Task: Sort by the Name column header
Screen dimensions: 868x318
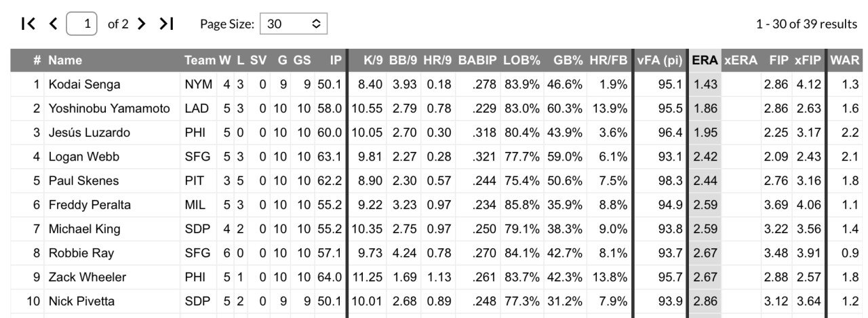Action: click(65, 60)
